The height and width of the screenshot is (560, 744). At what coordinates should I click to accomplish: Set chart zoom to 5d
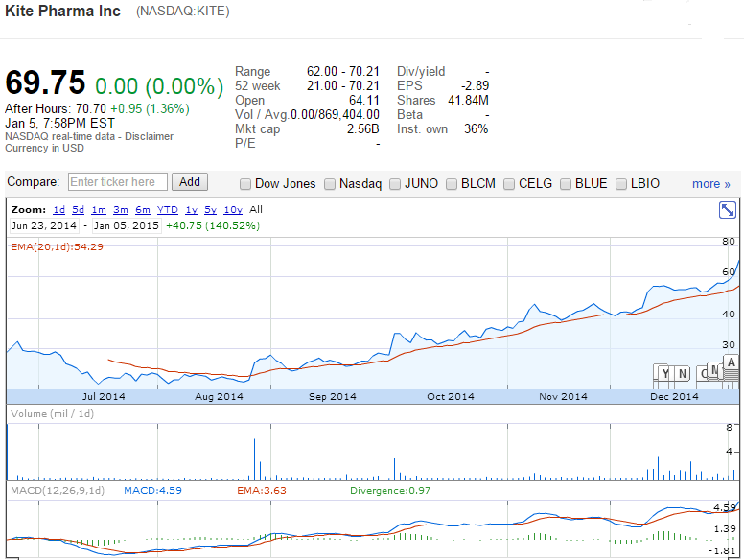(78, 210)
